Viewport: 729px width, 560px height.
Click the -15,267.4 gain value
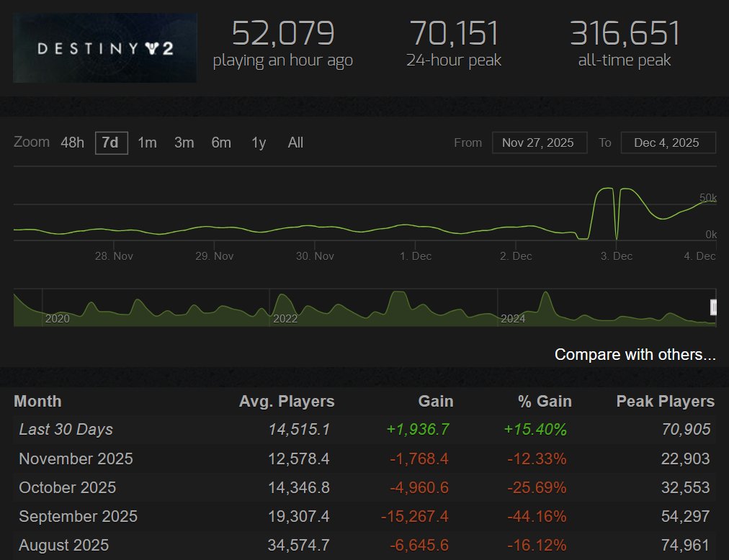(415, 517)
